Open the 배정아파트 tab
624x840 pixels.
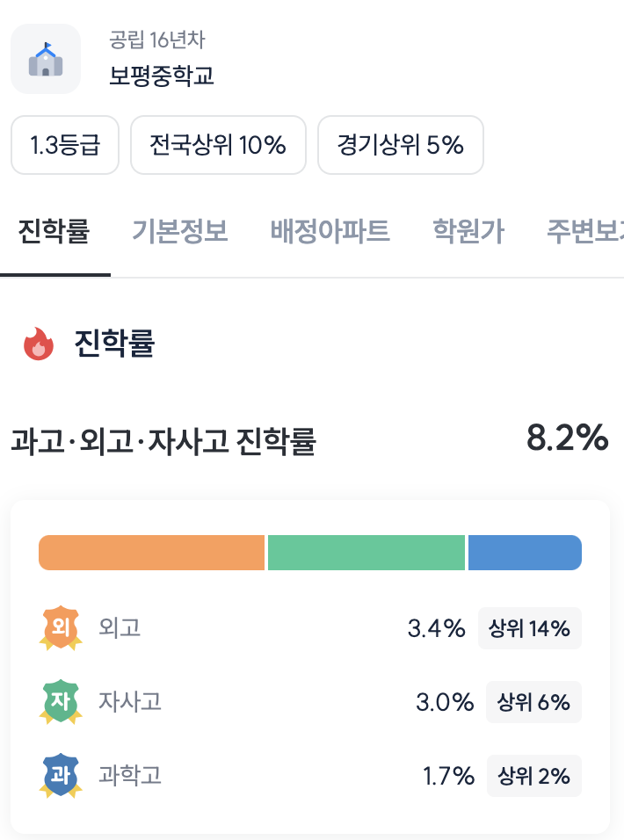click(x=330, y=232)
